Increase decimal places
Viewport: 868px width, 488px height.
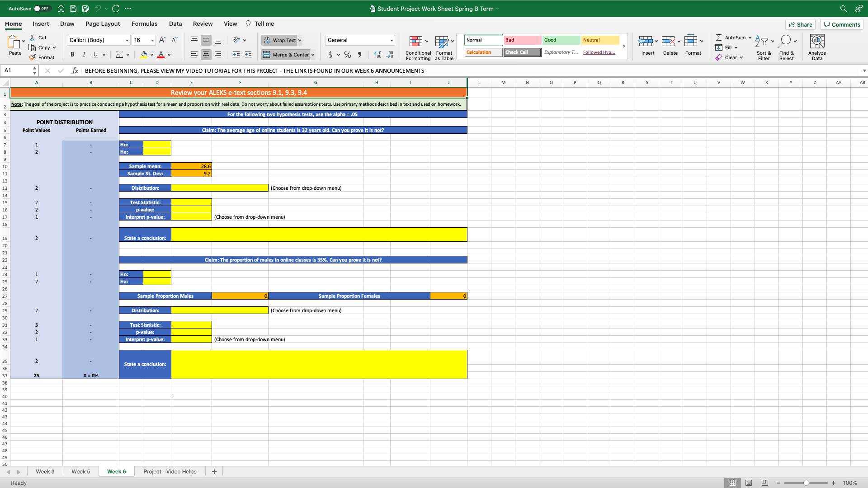pyautogui.click(x=377, y=55)
